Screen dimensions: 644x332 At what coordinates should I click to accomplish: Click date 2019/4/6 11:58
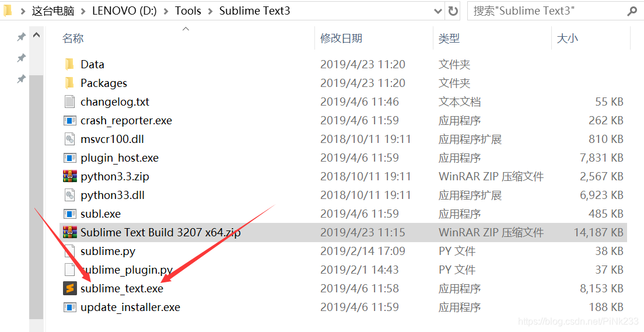tap(359, 289)
